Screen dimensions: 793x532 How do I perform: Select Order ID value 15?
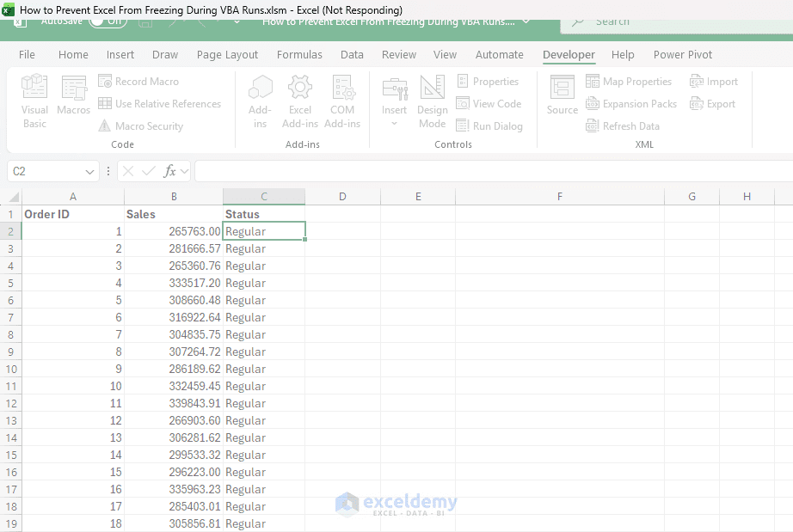coord(73,472)
